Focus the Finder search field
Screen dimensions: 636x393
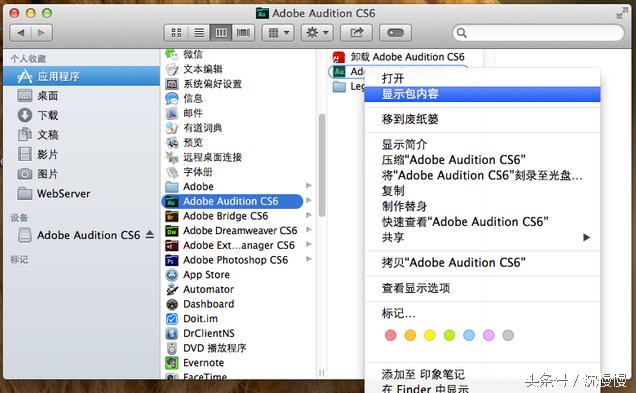pos(538,33)
